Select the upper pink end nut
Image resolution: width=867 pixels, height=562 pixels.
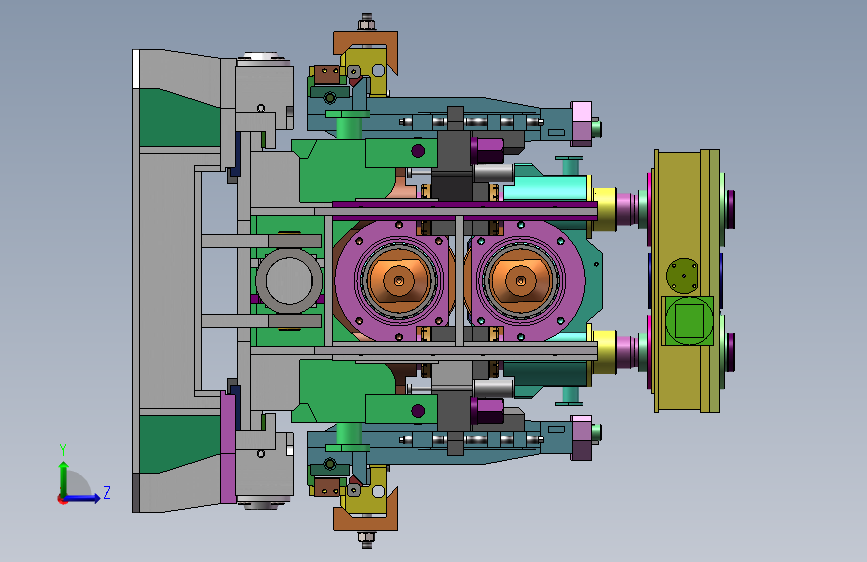click(581, 123)
